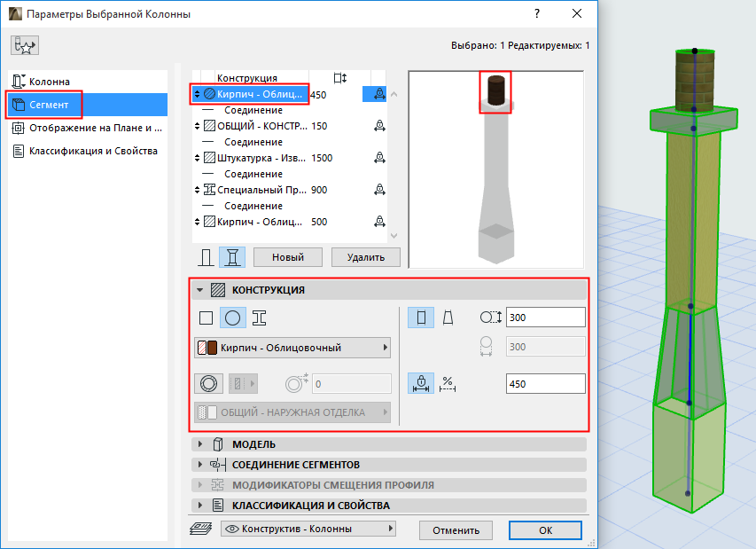
Task: Toggle home story lock on ОБЩИЙ - КОНСТР segment
Action: [x=379, y=125]
